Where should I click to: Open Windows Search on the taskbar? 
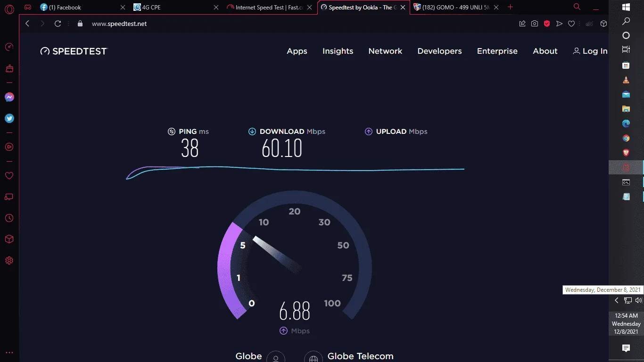(x=626, y=21)
